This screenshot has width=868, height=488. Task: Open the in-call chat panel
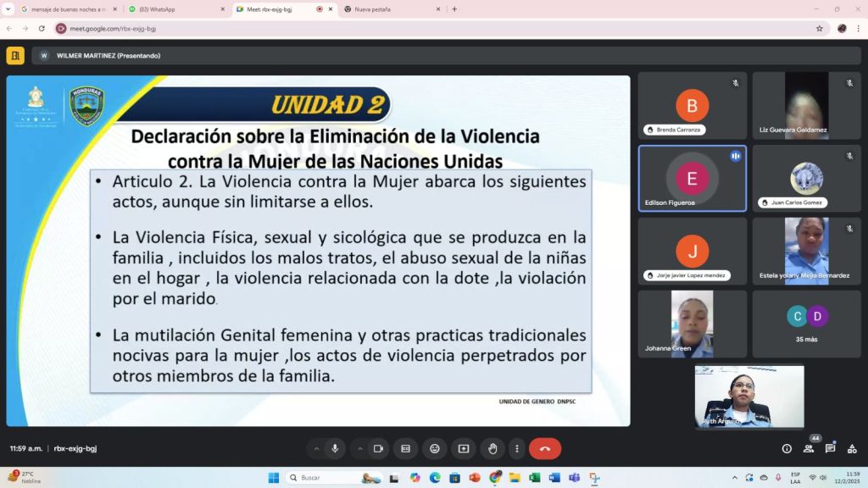click(830, 448)
